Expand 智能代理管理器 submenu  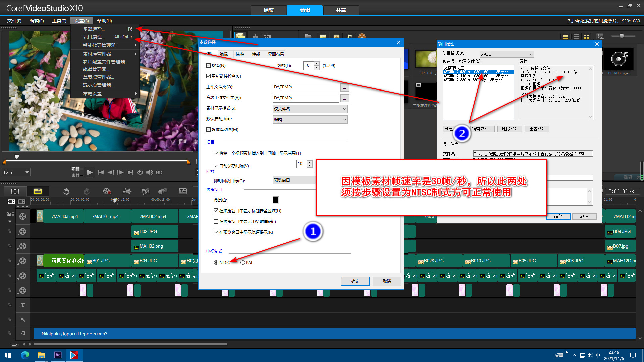(105, 45)
